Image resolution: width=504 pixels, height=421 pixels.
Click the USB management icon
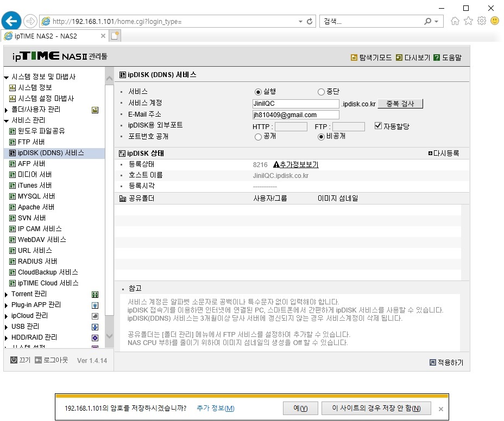tap(95, 327)
